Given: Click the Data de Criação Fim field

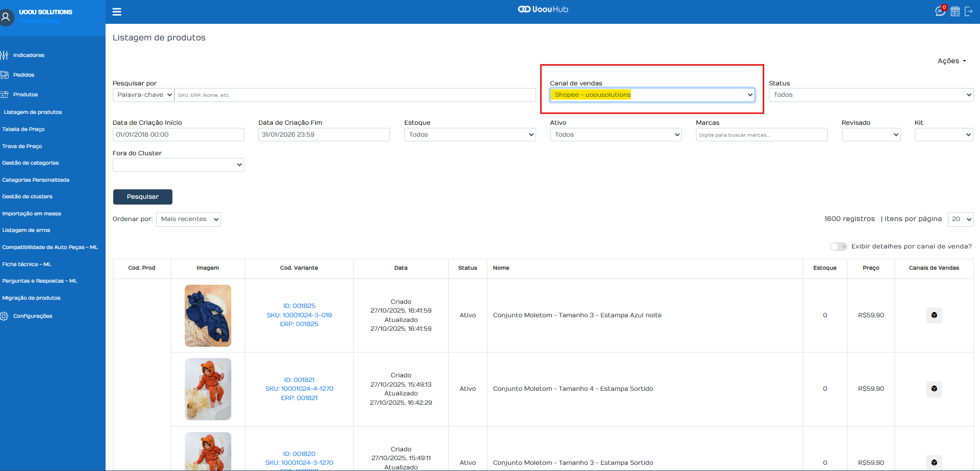Looking at the screenshot, I should click(x=324, y=135).
